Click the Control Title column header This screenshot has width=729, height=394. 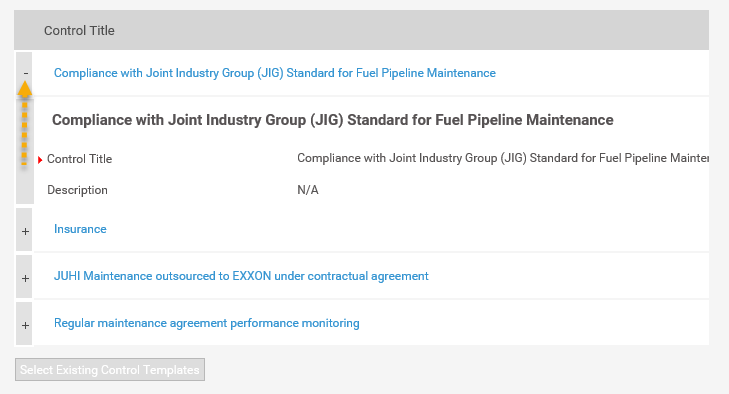pos(79,31)
